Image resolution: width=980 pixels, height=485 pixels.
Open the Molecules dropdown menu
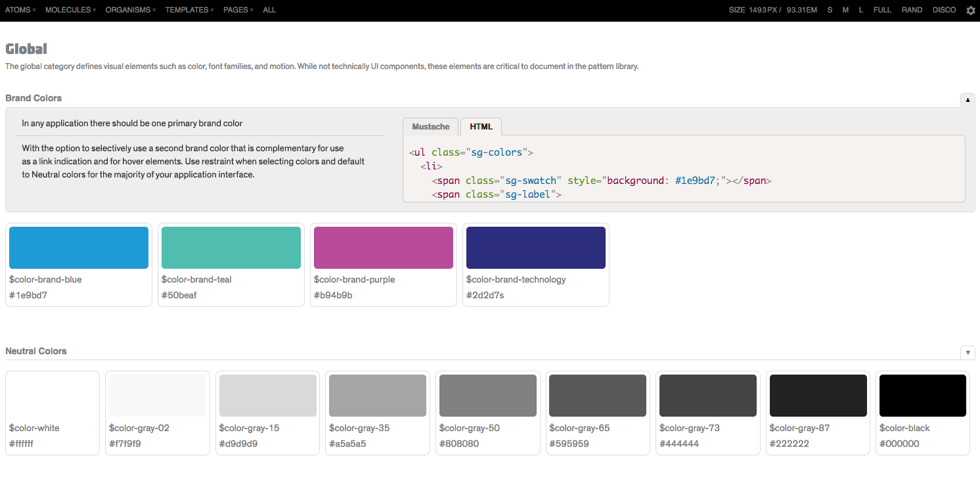point(71,10)
